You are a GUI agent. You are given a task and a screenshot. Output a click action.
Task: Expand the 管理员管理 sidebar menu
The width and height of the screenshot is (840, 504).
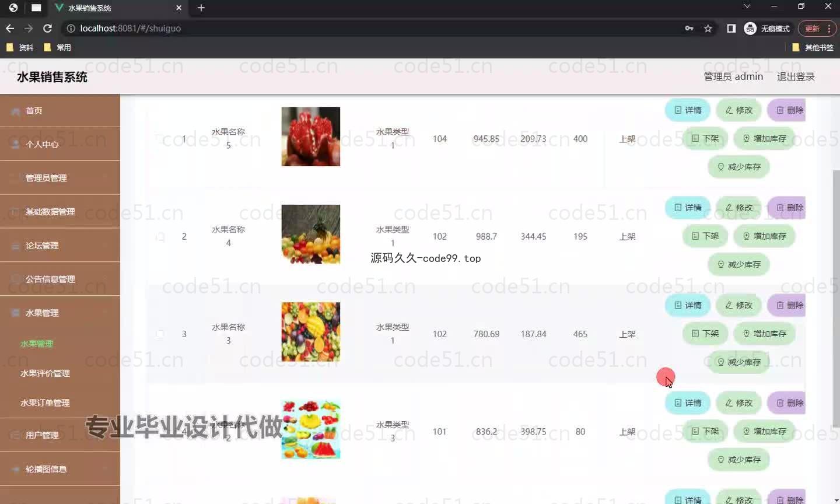(60, 178)
